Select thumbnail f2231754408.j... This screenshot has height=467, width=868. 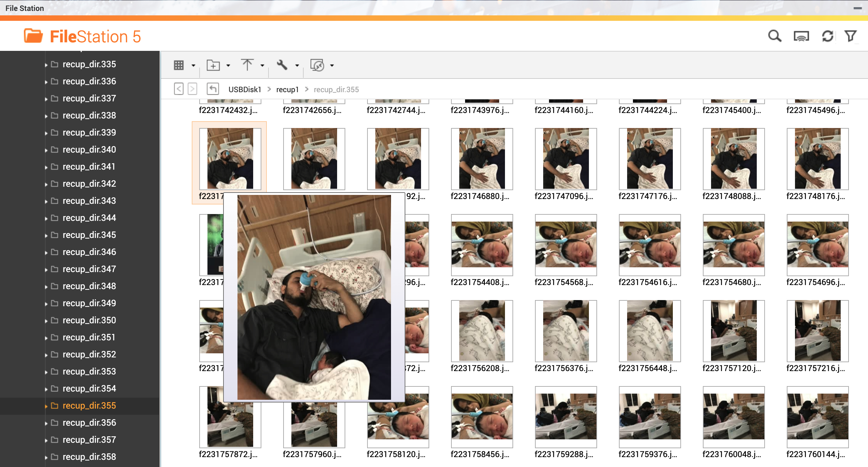pos(482,245)
